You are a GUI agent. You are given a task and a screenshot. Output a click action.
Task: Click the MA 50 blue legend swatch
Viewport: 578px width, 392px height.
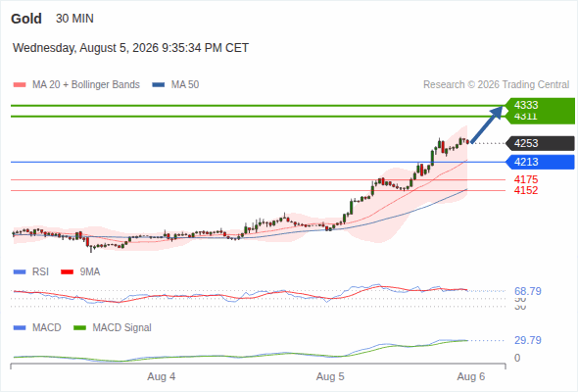click(159, 85)
